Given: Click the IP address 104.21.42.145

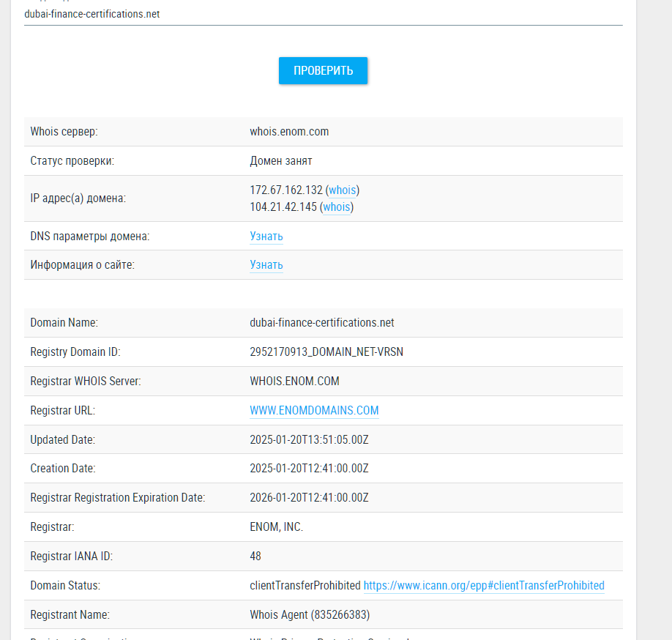Looking at the screenshot, I should [x=283, y=207].
